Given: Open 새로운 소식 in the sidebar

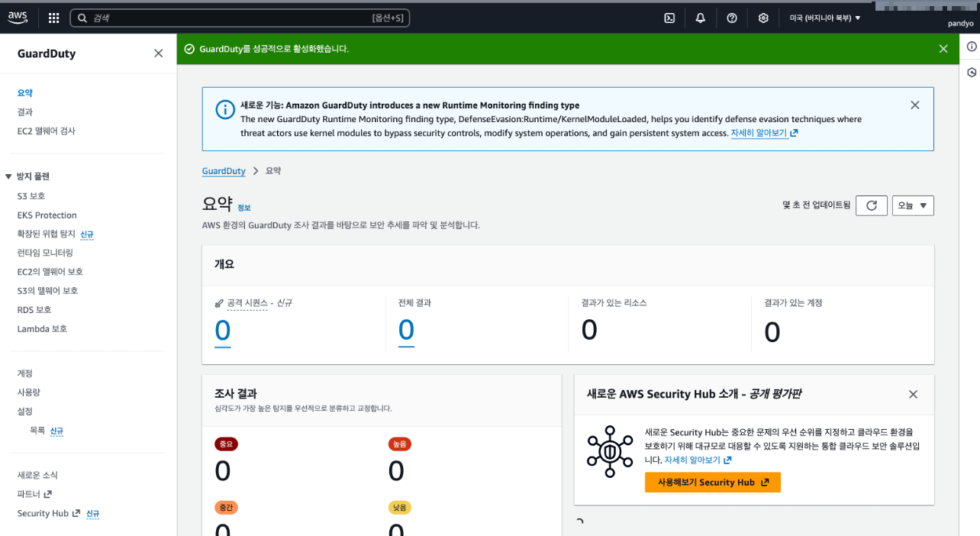Looking at the screenshot, I should [x=37, y=475].
